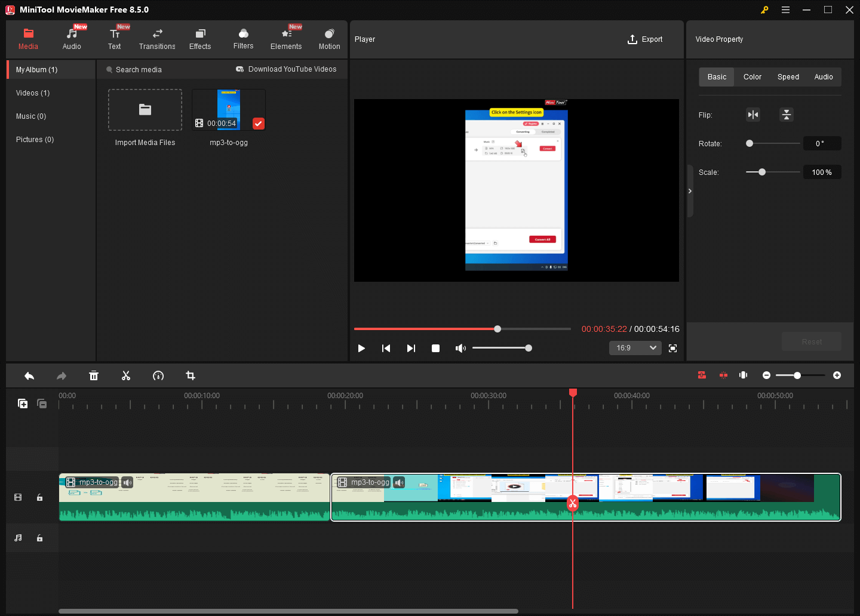Viewport: 860px width, 616px height.
Task: Open the Elements panel
Action: (286, 38)
